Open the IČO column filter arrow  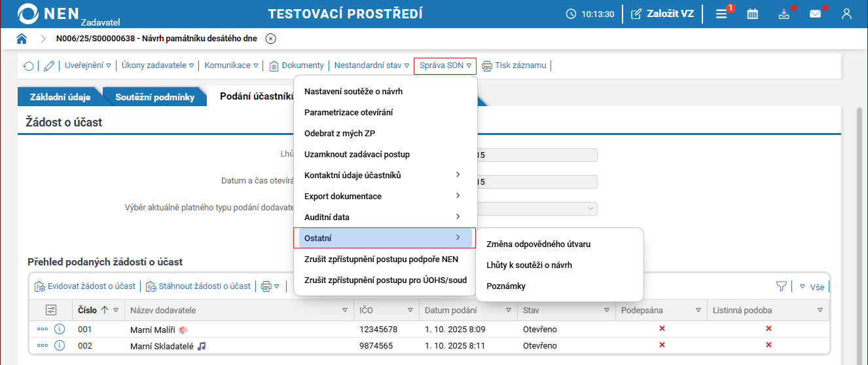tap(410, 310)
